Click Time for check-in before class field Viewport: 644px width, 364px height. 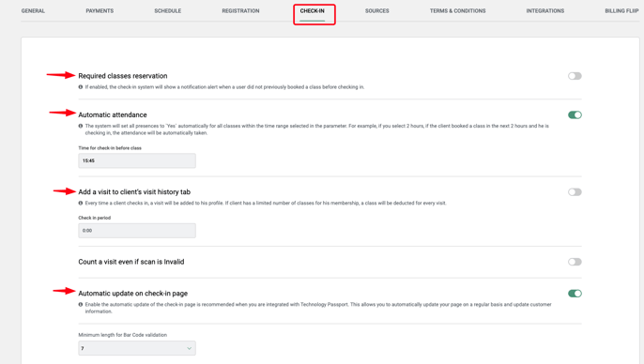[x=137, y=160]
